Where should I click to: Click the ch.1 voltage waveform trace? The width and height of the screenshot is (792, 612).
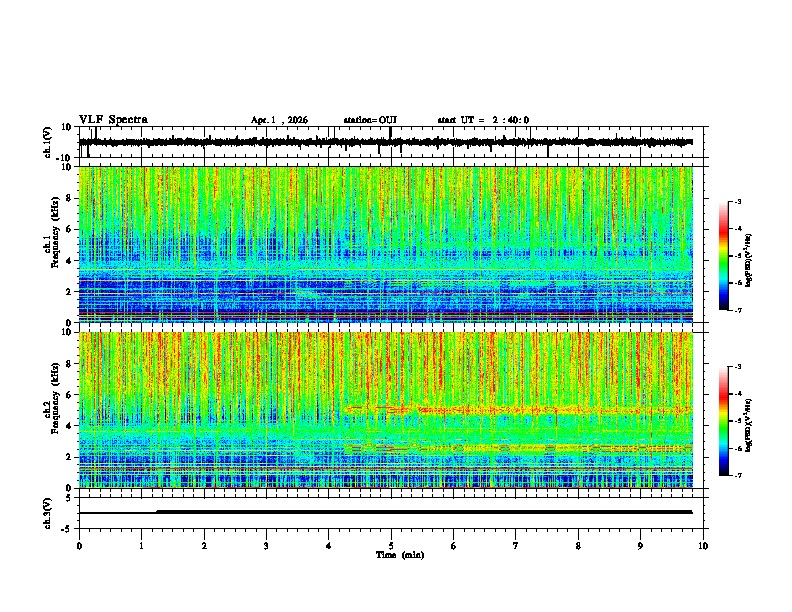(x=386, y=142)
